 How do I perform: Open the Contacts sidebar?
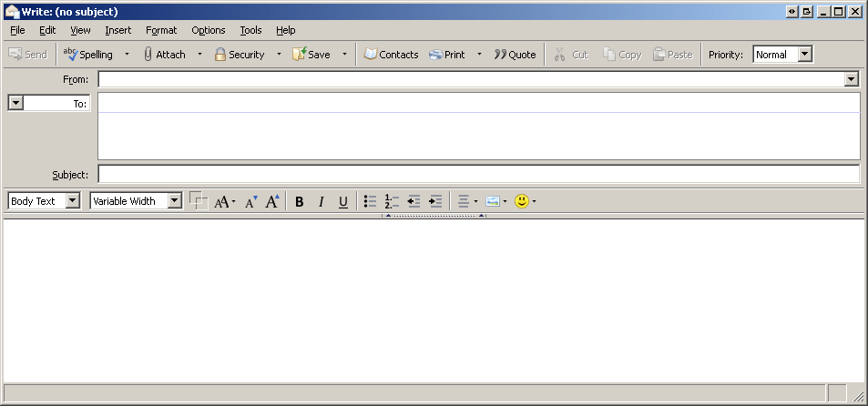click(391, 55)
